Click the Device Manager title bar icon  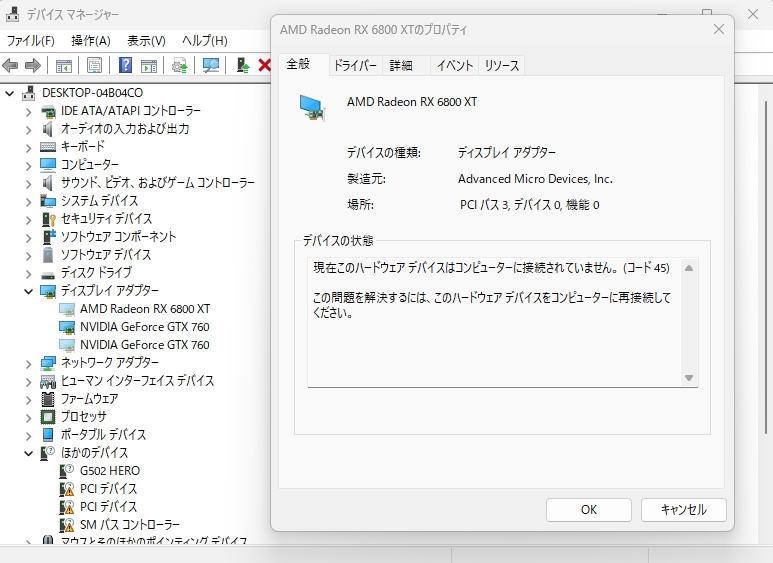coord(12,14)
